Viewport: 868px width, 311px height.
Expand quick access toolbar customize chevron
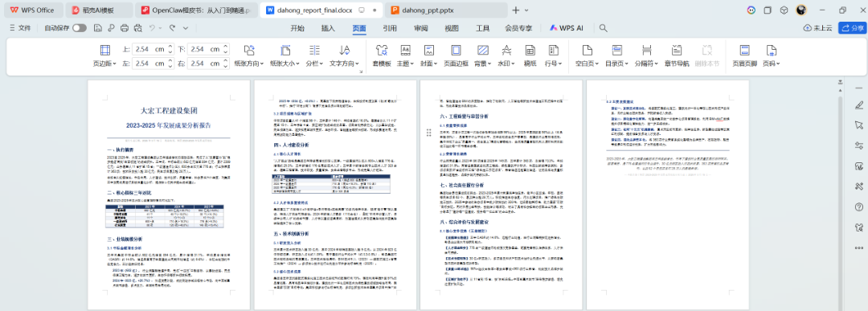(x=186, y=27)
